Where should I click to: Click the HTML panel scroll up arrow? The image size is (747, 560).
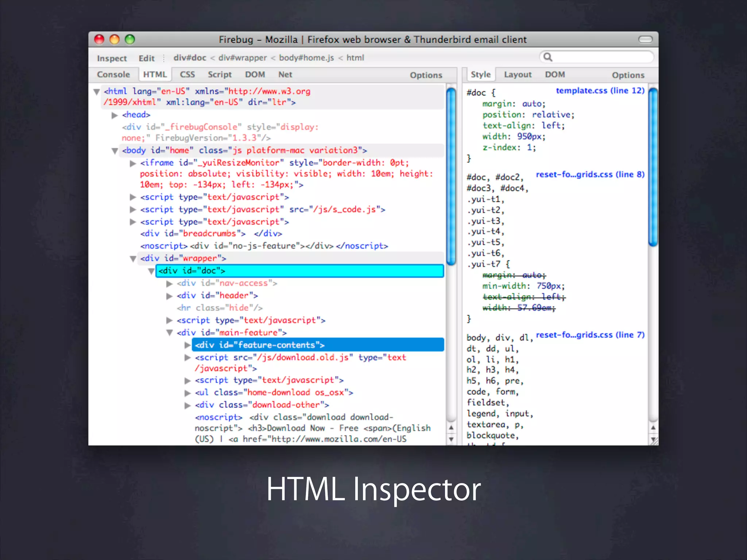(451, 428)
